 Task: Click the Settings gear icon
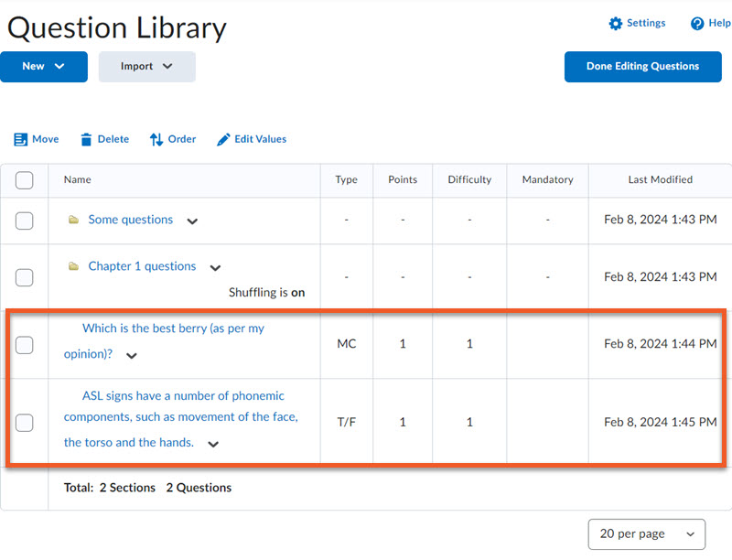pos(615,24)
